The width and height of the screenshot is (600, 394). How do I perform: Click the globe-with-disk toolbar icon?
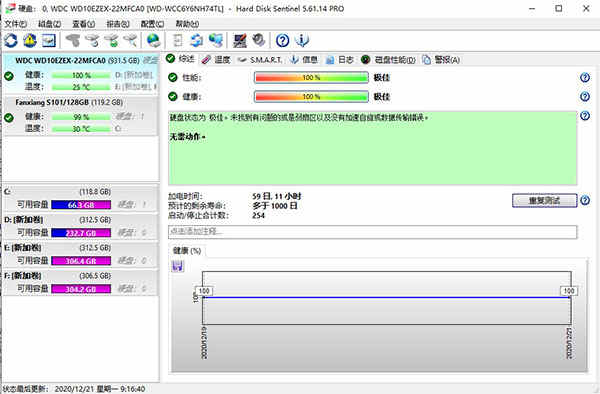(x=153, y=40)
